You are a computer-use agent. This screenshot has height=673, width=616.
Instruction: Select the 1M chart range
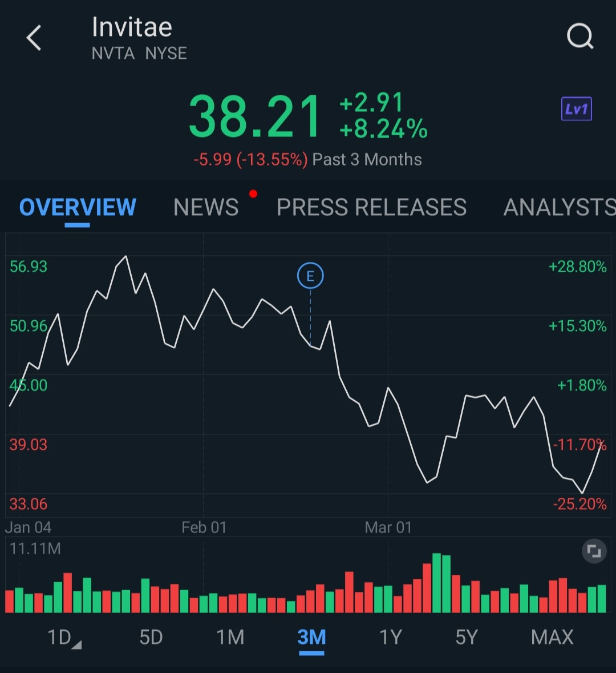pos(230,638)
